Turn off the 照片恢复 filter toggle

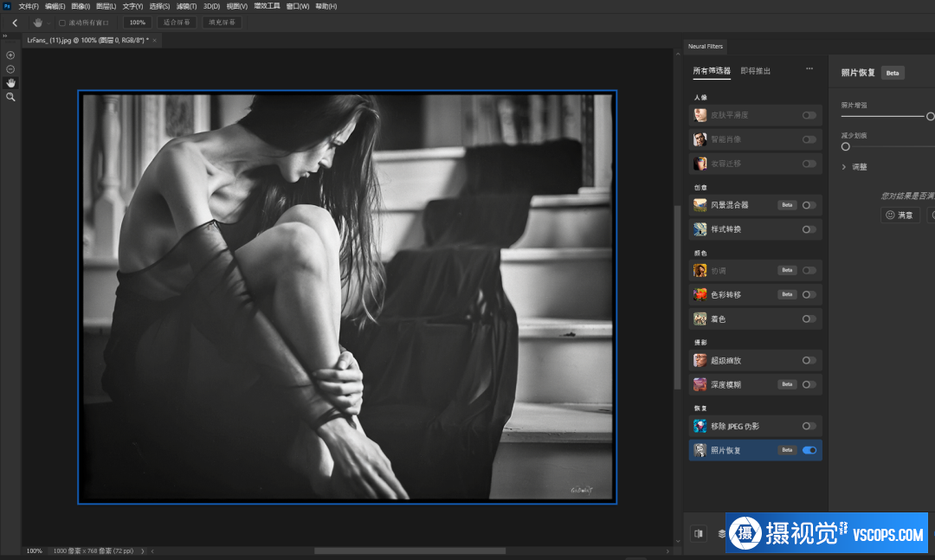click(x=809, y=450)
